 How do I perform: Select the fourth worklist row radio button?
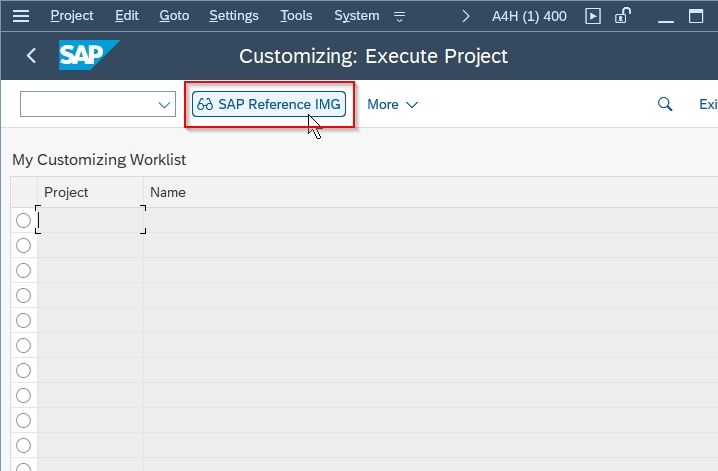(x=23, y=296)
